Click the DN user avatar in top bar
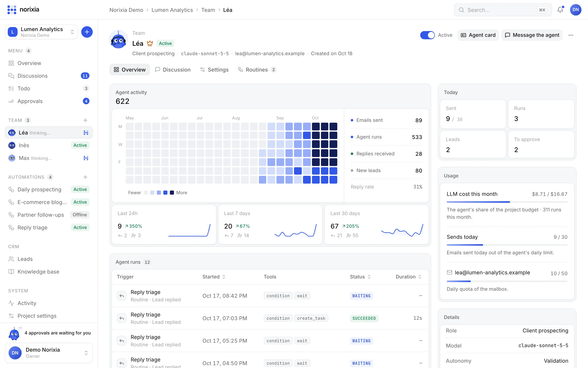The height and width of the screenshot is (368, 588). pyautogui.click(x=575, y=10)
